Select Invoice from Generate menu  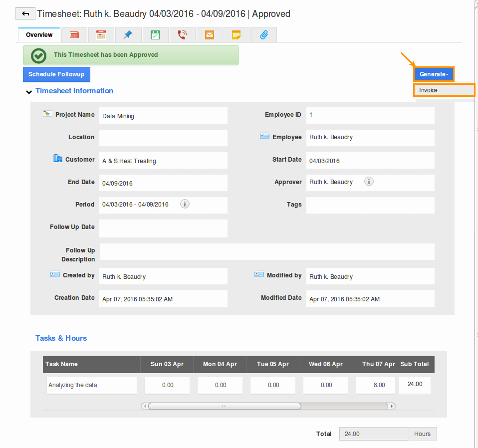click(444, 90)
